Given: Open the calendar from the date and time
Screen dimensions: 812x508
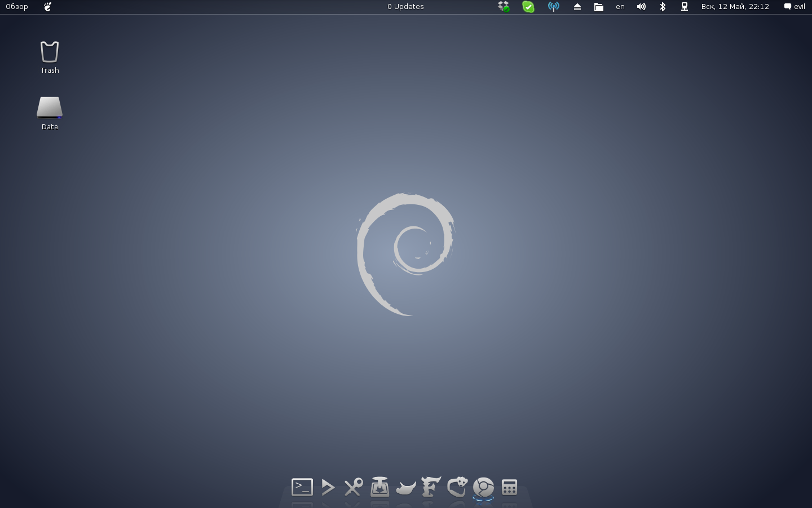Looking at the screenshot, I should click(x=735, y=7).
